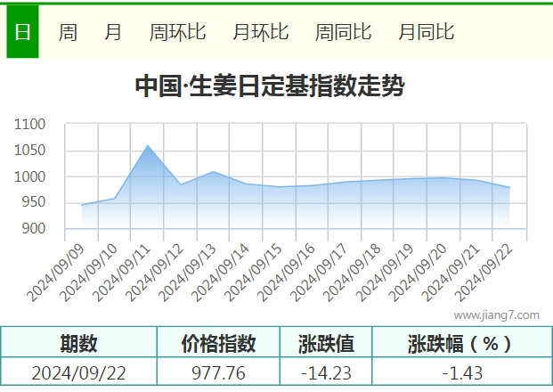Switch to the 月 monthly tab
The image size is (553, 392).
pyautogui.click(x=113, y=32)
